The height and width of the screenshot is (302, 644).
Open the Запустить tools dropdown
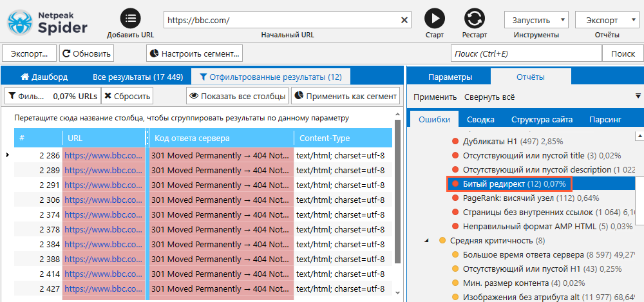tap(536, 20)
